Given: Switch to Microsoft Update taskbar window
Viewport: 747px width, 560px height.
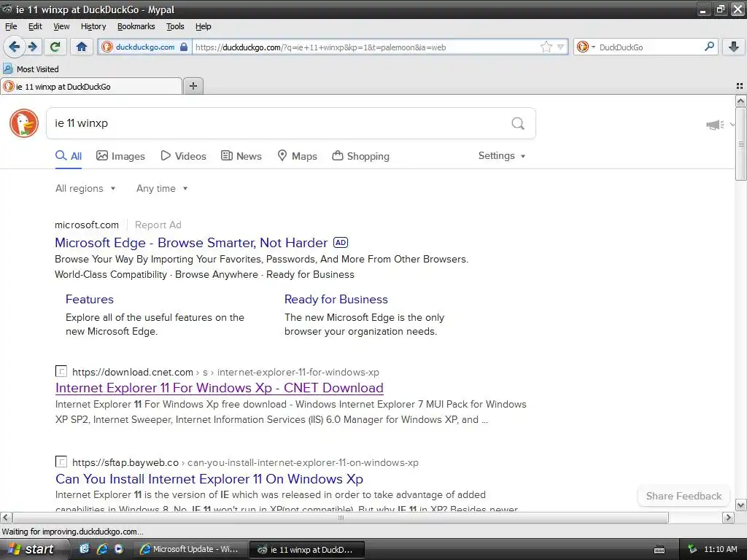Looking at the screenshot, I should 189,550.
